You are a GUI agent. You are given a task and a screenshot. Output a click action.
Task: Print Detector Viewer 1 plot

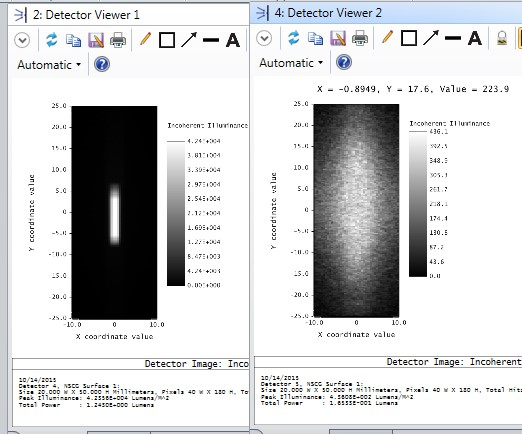click(x=118, y=40)
